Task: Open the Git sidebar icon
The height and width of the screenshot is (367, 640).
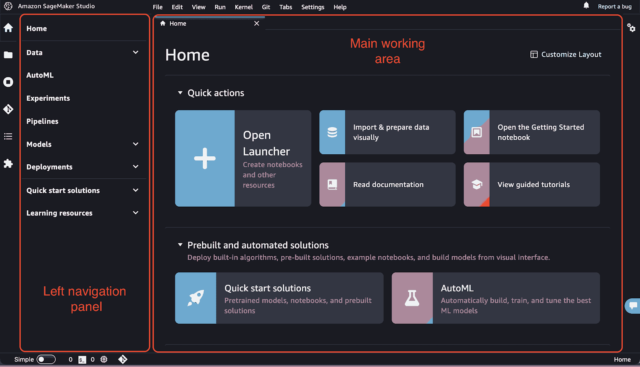Action: coord(8,109)
